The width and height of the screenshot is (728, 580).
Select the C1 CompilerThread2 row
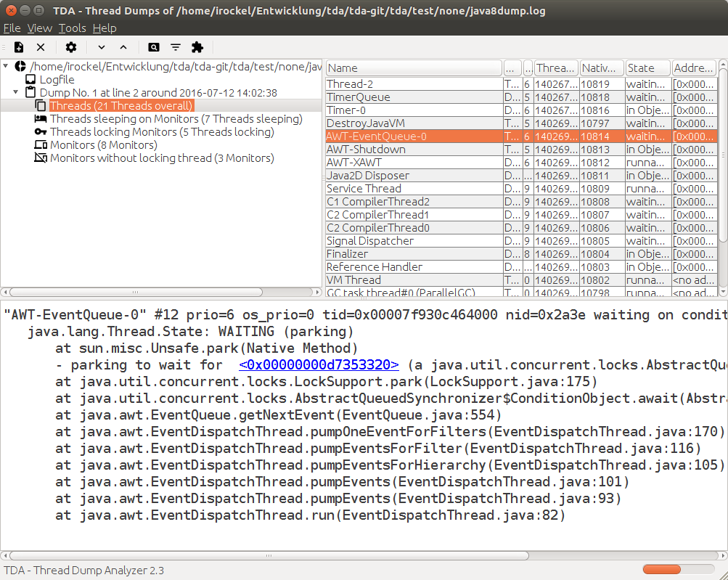[521, 201]
